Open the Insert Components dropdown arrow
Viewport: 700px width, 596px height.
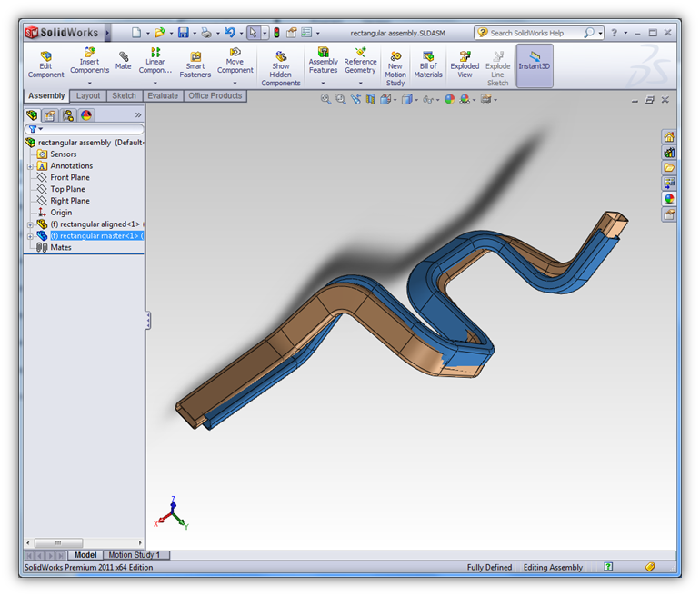(89, 83)
